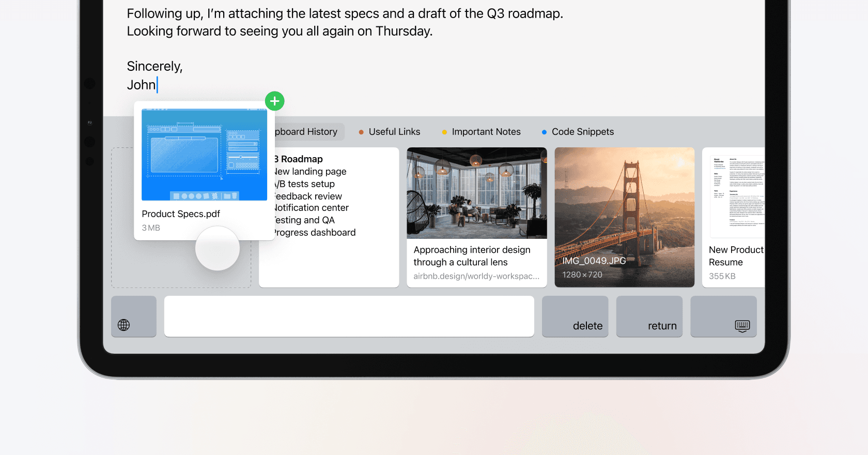
Task: Click the email paragraph about Q3 roadmap
Action: [x=345, y=22]
